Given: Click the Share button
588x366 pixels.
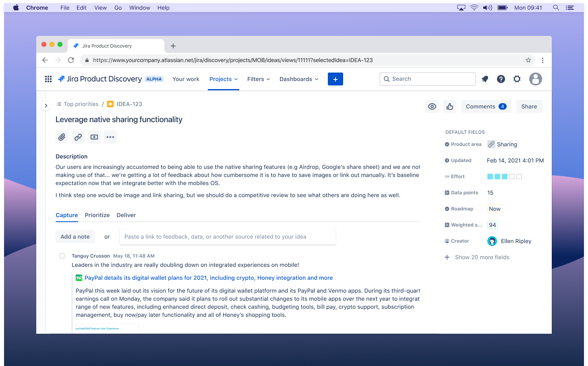Looking at the screenshot, I should click(x=529, y=106).
